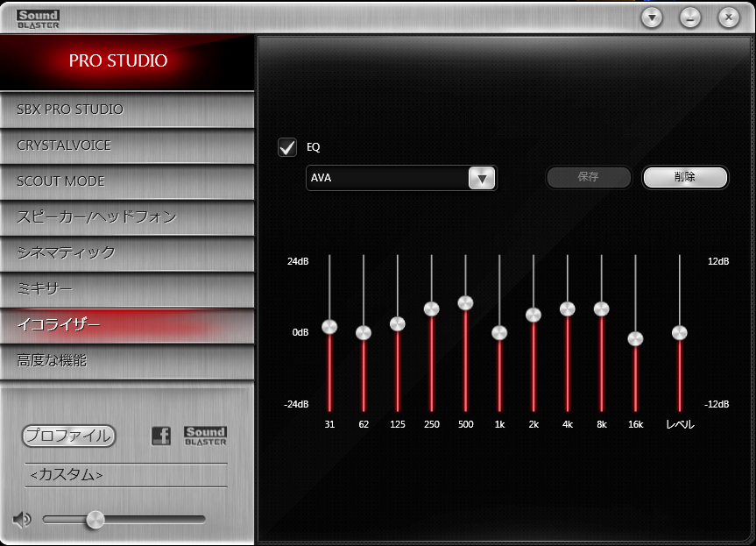756x546 pixels.
Task: Open スピーカー/ヘッドフォン section
Action: tap(127, 217)
